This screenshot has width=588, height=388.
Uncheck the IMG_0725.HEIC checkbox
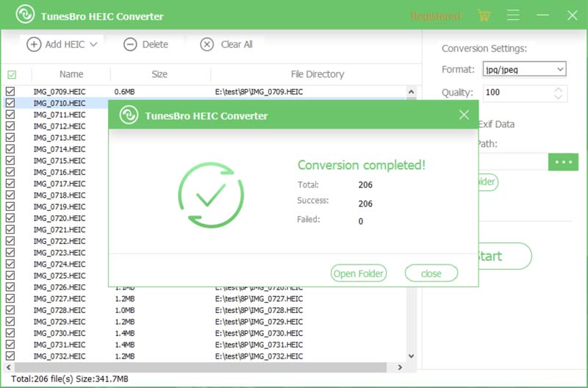pos(10,275)
